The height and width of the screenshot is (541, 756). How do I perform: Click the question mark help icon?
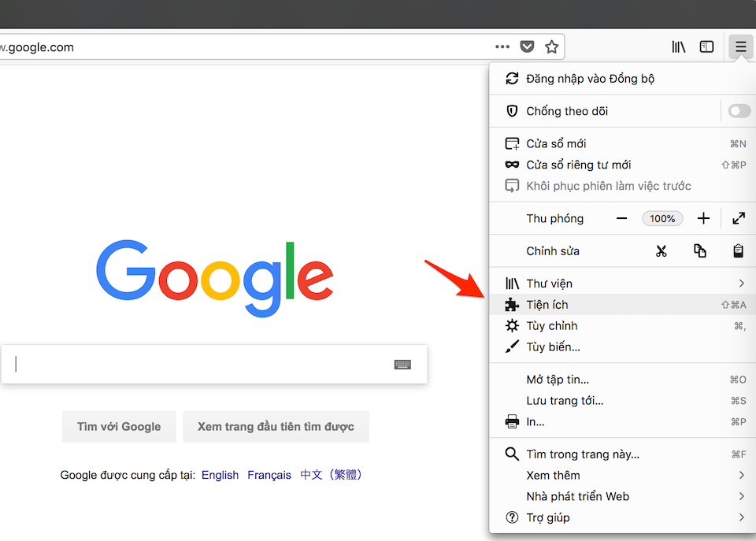512,517
